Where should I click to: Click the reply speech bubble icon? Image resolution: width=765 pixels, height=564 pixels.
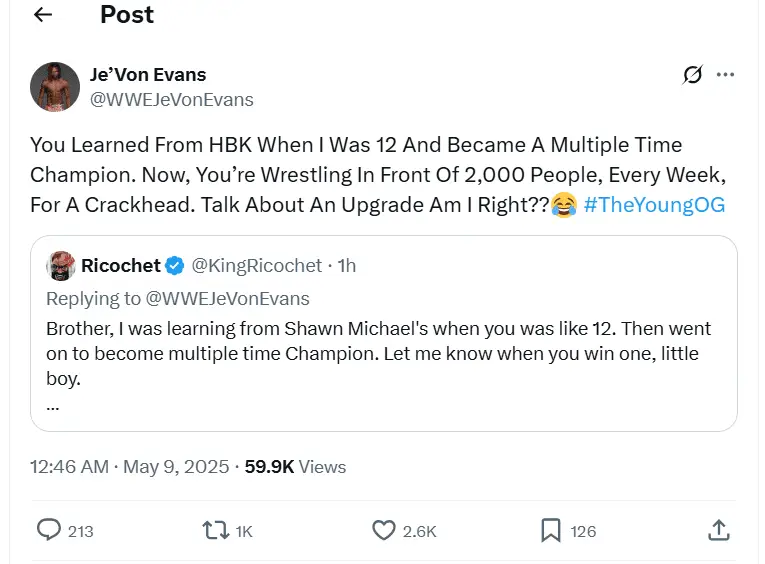[x=49, y=530]
